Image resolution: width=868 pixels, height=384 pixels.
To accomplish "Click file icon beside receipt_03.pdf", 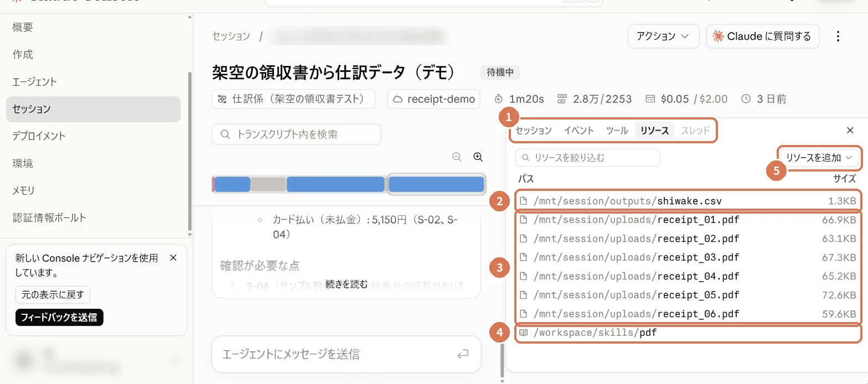I will click(x=523, y=258).
